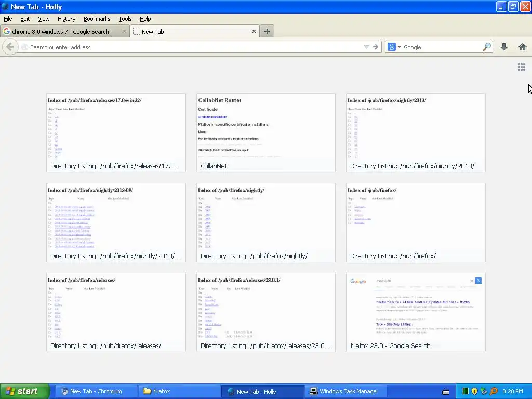Open the History menu
The height and width of the screenshot is (399, 532).
pyautogui.click(x=66, y=19)
